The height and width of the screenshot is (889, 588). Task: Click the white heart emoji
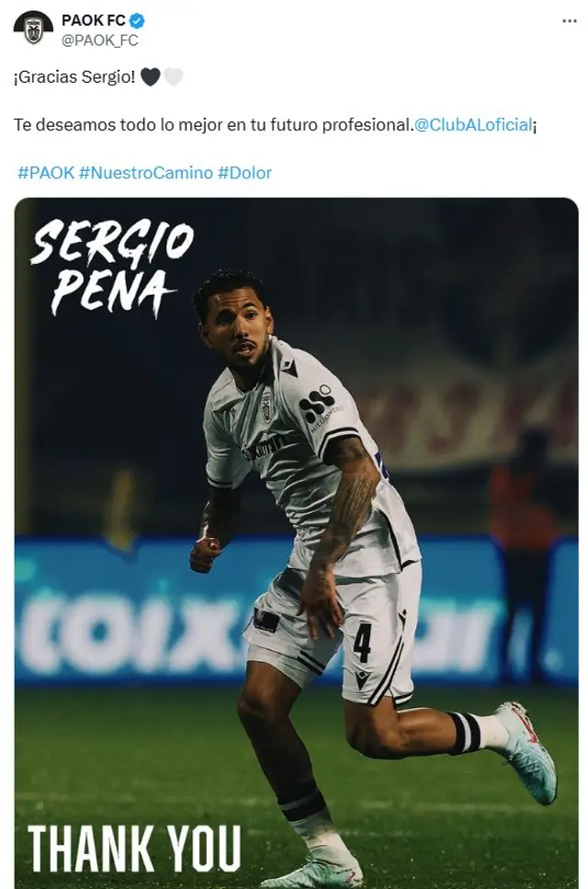(x=174, y=76)
